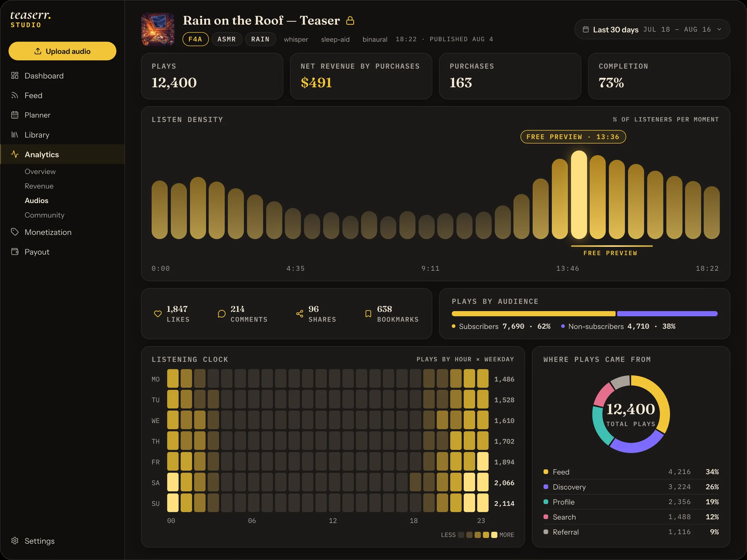Select the RAIN tag pill
This screenshot has width=747, height=560.
(260, 39)
